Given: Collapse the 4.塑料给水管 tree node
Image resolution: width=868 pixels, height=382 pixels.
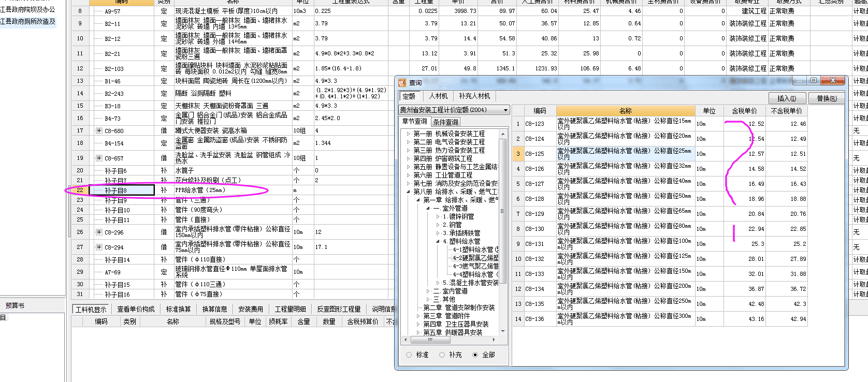Looking at the screenshot, I should 438,241.
